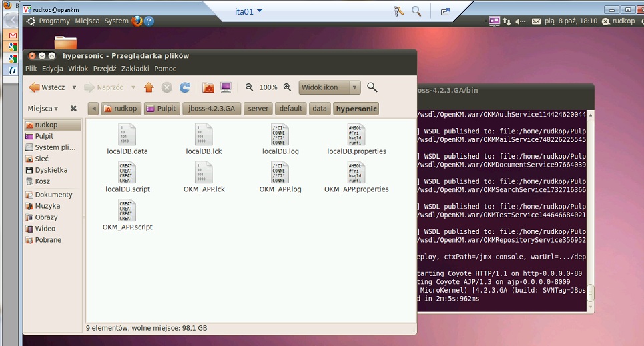Select Pobrane in the sidebar
Screen dimensions: 644x346
pyautogui.click(x=53, y=240)
